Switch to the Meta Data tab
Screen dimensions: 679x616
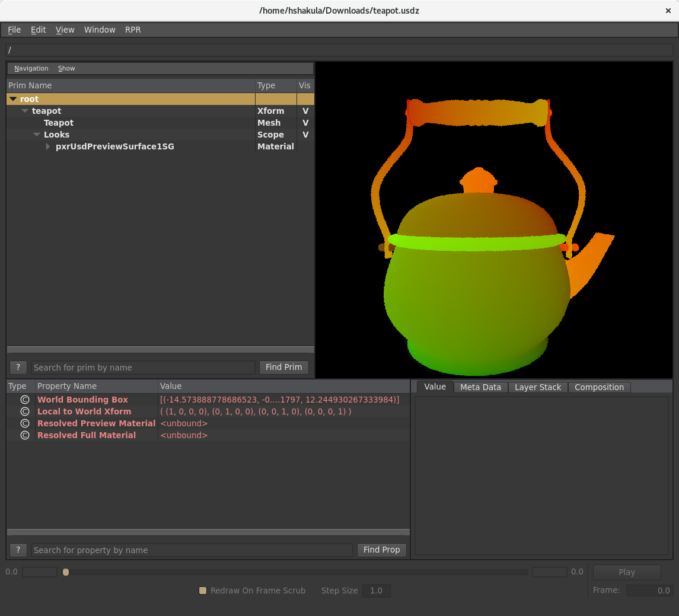coord(480,387)
